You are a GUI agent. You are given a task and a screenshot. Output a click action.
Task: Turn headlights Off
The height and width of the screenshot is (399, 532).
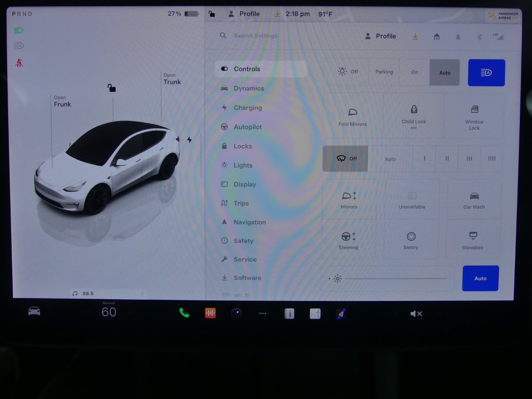(347, 72)
